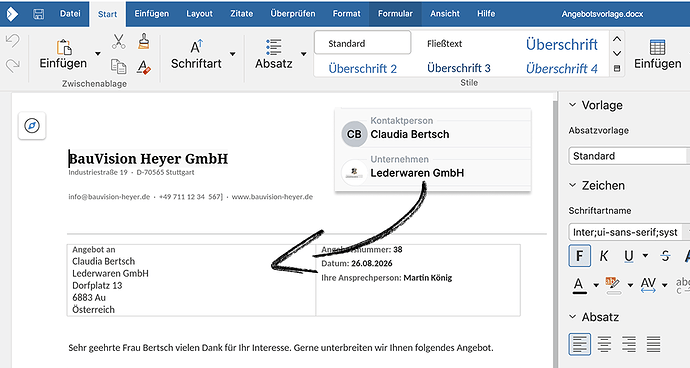Toggle bold F button
Screen dimensions: 690x368
point(580,256)
